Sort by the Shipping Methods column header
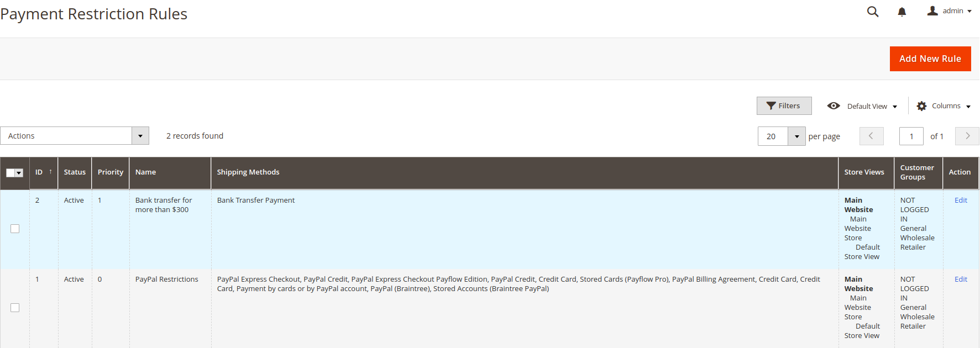The height and width of the screenshot is (348, 980). (x=525, y=172)
